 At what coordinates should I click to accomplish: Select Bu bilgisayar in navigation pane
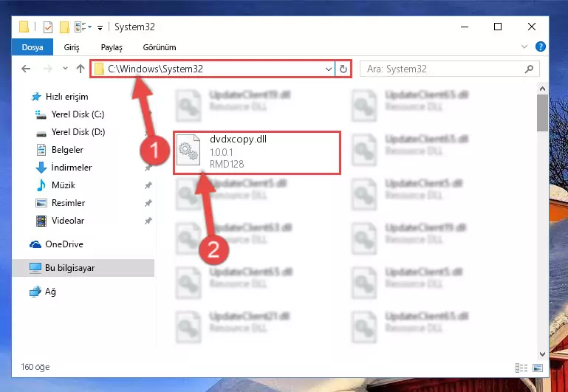[83, 268]
